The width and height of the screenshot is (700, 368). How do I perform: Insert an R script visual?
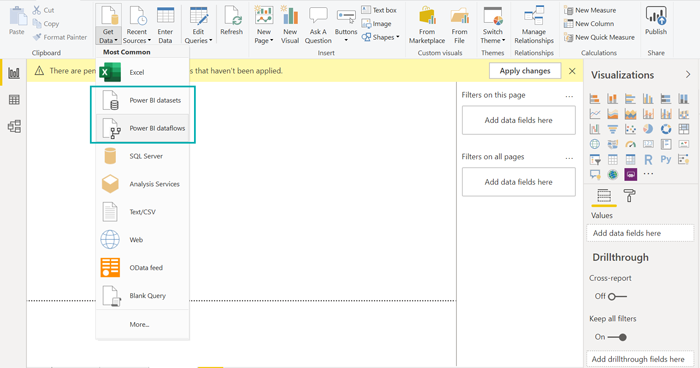(648, 159)
